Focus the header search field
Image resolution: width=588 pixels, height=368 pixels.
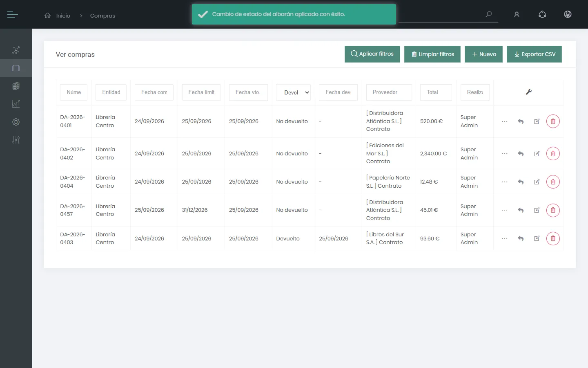coord(448,15)
